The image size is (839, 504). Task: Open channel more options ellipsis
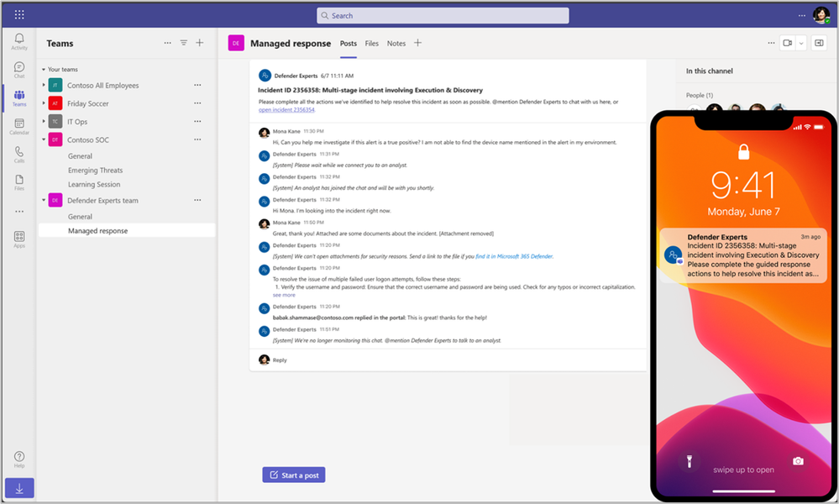point(771,43)
